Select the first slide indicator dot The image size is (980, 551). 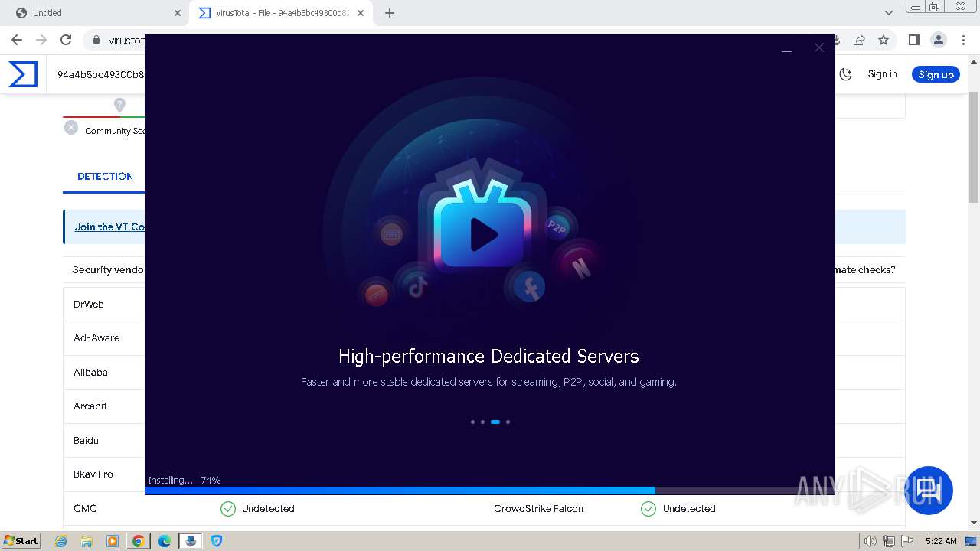click(472, 422)
